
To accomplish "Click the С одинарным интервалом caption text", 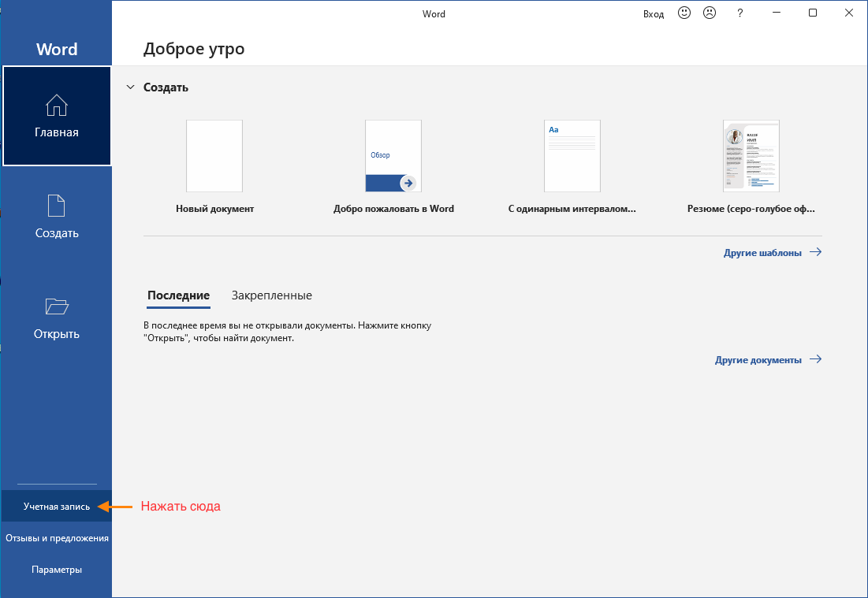I will pos(572,209).
